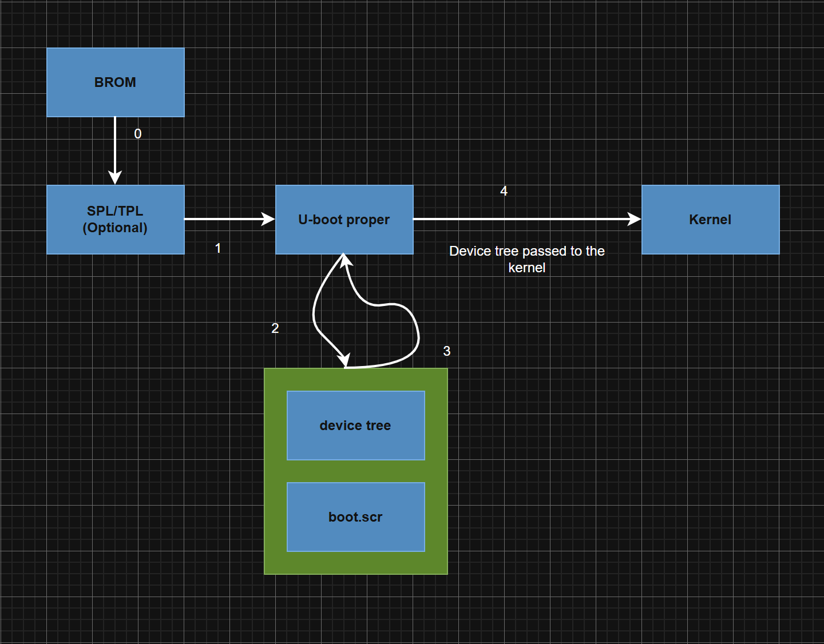The height and width of the screenshot is (644, 824).
Task: Select the SPL/TPL (Optional) block
Action: click(x=116, y=220)
